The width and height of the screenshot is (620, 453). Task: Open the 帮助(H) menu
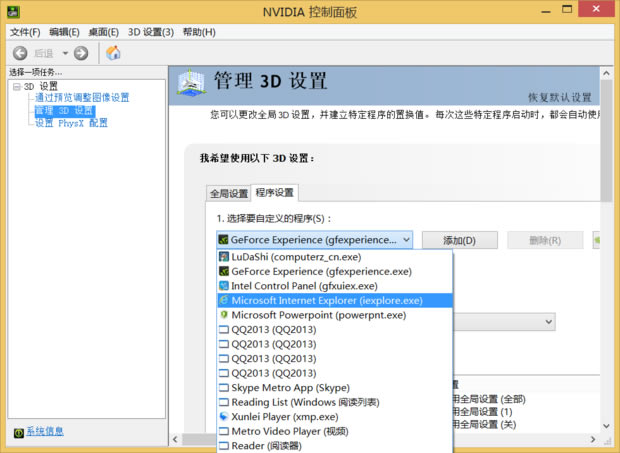[x=199, y=32]
